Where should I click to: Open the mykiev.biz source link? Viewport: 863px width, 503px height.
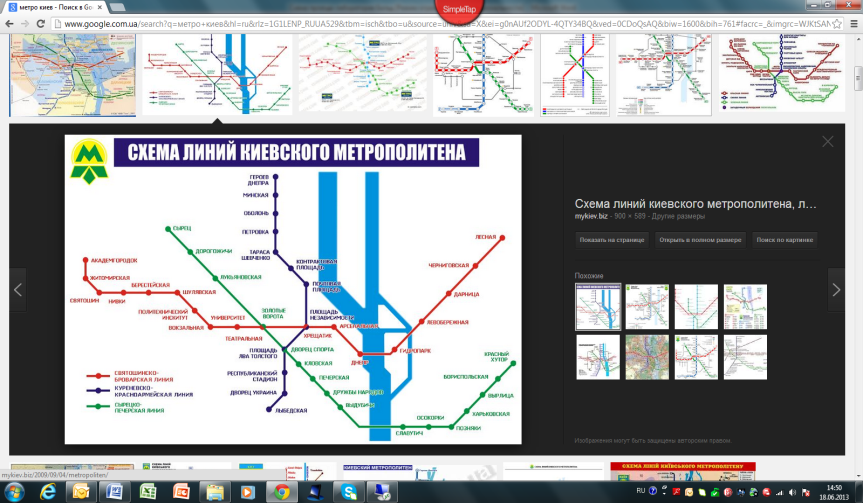pos(591,216)
